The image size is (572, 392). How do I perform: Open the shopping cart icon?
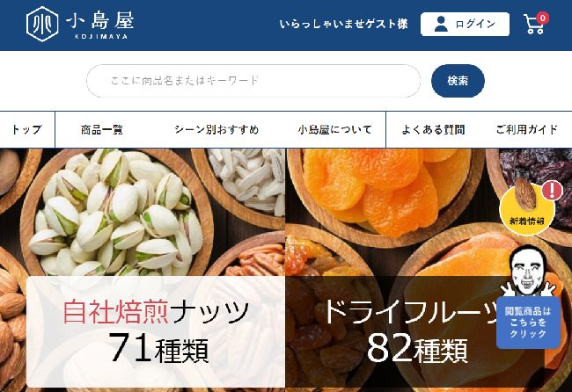(x=533, y=25)
